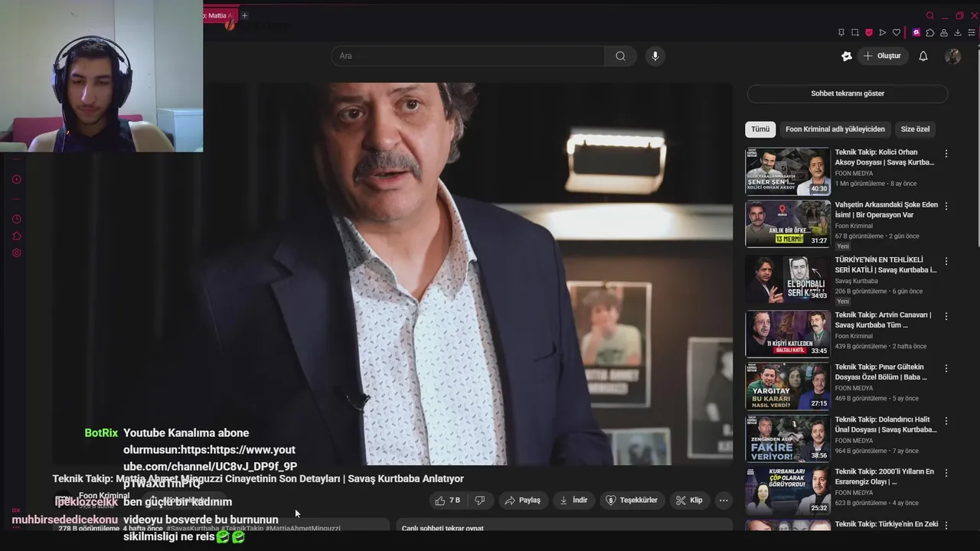The height and width of the screenshot is (551, 980).
Task: Open Pınar Gültekin Dosyası video thumbnail
Action: [787, 386]
